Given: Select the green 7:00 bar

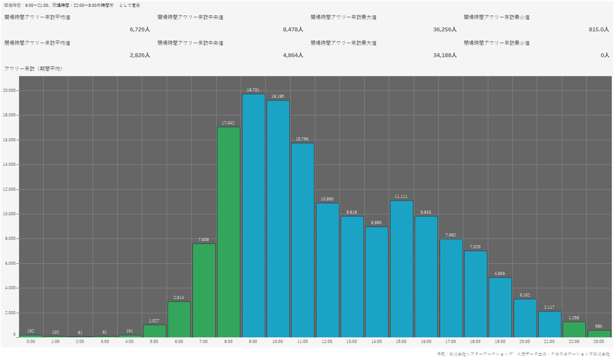Looking at the screenshot, I should click(x=204, y=290).
